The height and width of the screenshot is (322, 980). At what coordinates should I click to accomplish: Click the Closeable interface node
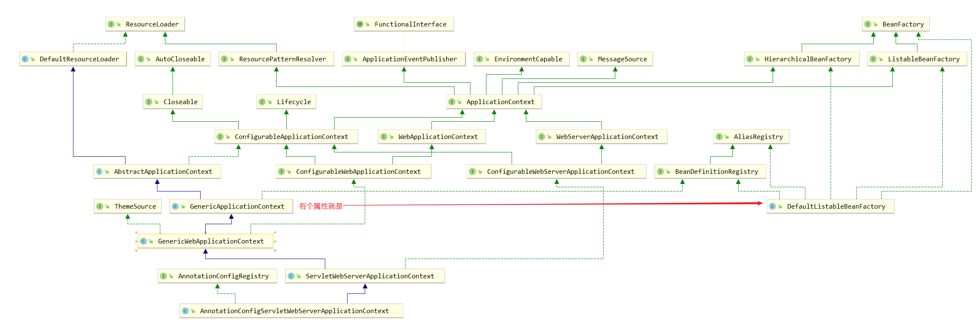coord(172,102)
